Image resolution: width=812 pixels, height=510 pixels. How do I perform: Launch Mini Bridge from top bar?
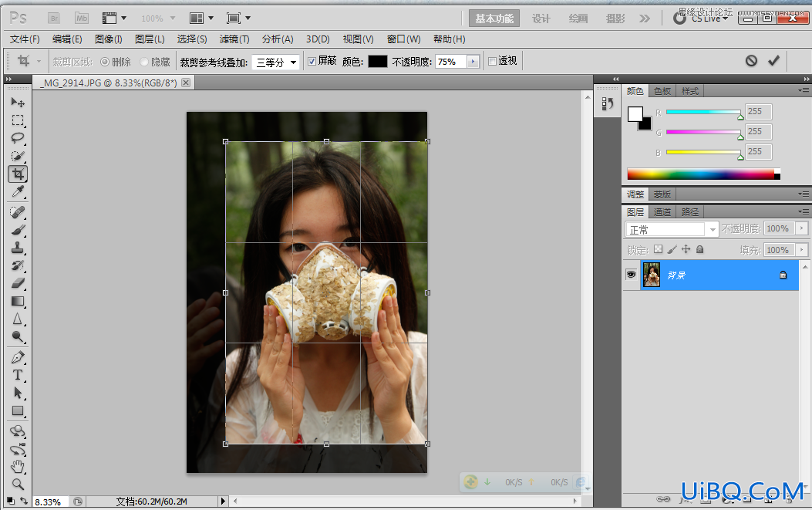(x=82, y=19)
